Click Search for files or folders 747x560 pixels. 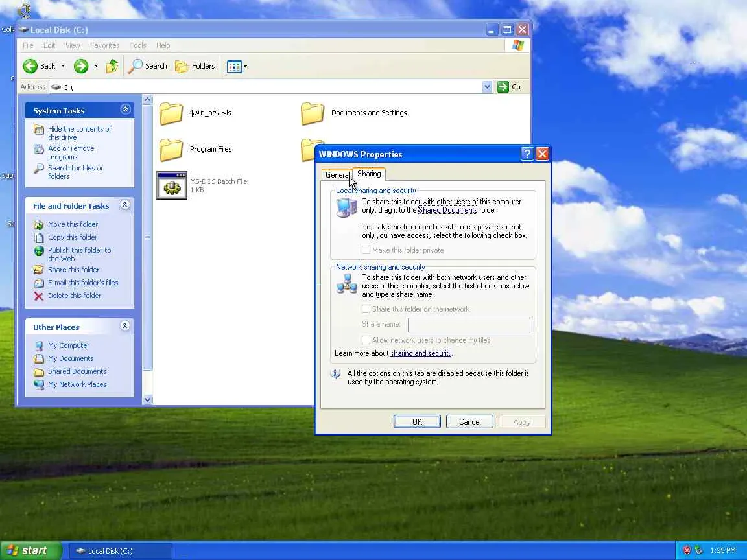pyautogui.click(x=75, y=172)
